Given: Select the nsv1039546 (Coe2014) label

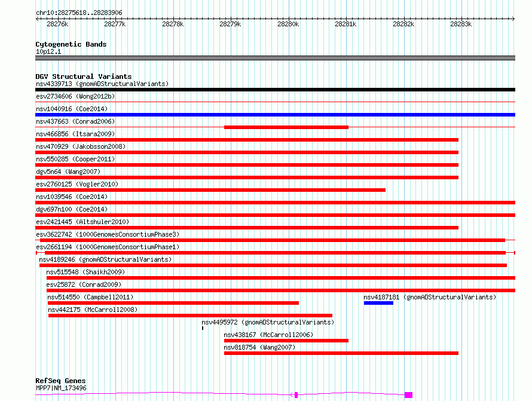Looking at the screenshot, I should tap(72, 197).
